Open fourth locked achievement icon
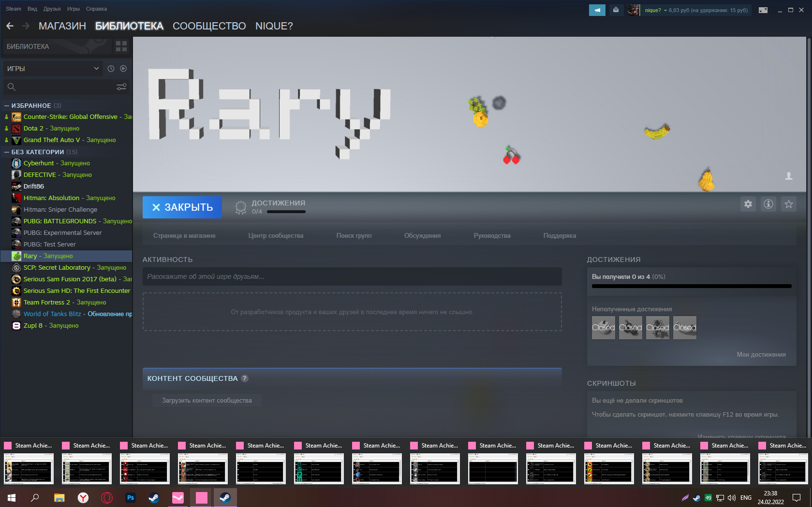The width and height of the screenshot is (812, 507). click(x=685, y=328)
